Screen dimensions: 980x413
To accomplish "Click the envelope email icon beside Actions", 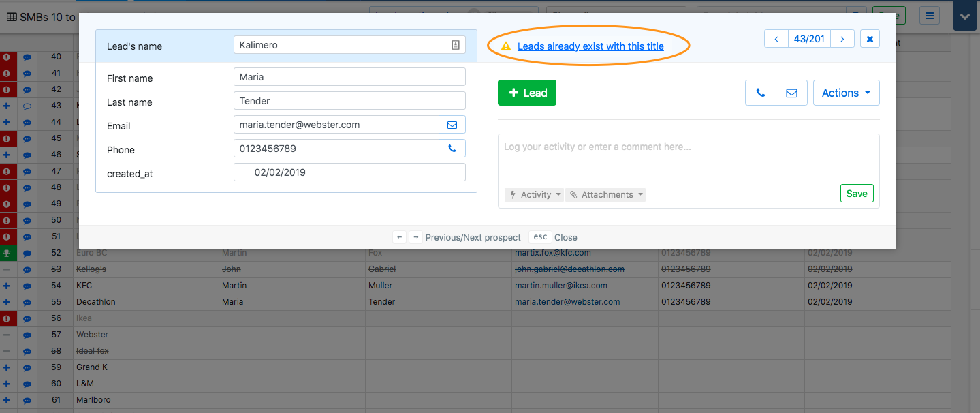I will tap(791, 93).
